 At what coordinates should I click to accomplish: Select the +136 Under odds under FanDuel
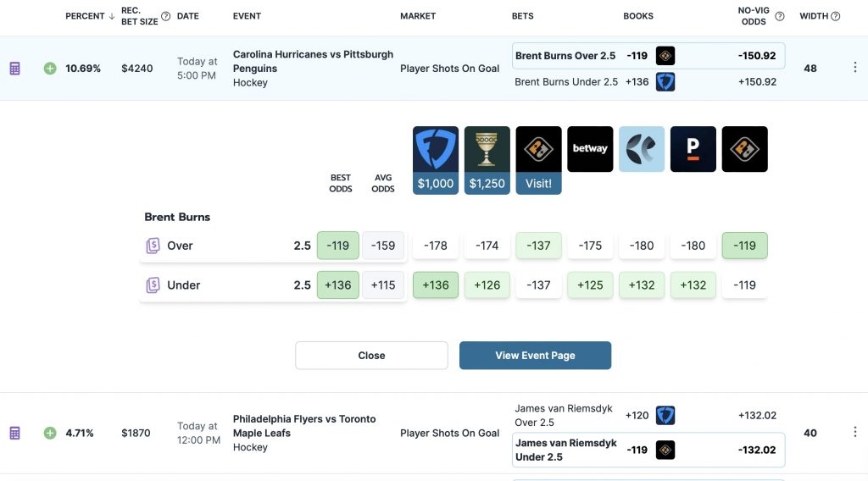click(436, 285)
